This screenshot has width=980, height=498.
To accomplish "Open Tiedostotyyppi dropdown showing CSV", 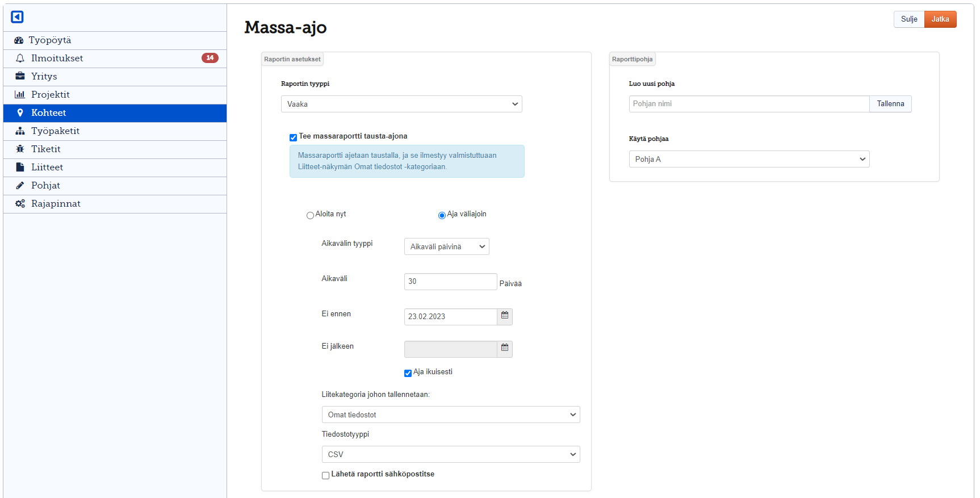I will 451,454.
